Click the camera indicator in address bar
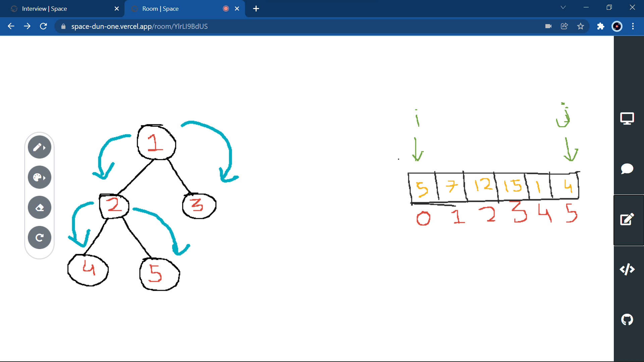 click(548, 26)
